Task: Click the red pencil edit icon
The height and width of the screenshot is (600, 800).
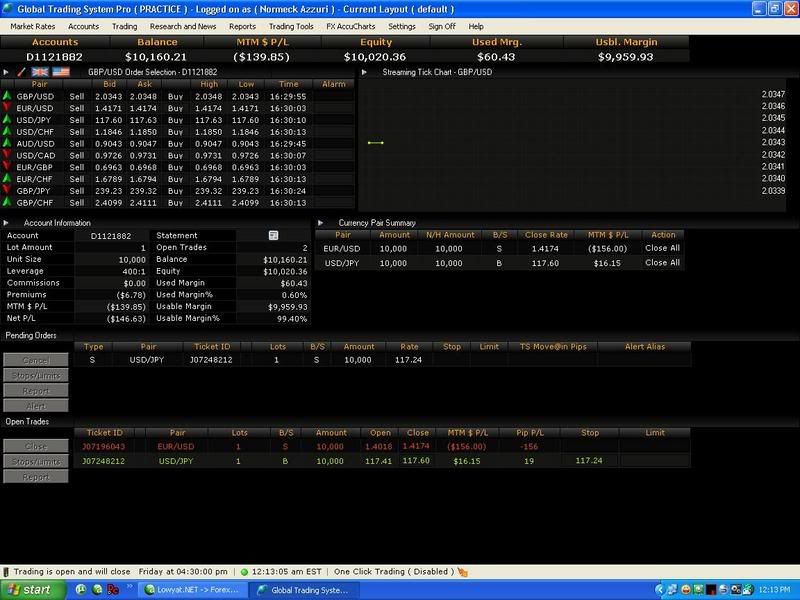Action: point(22,72)
